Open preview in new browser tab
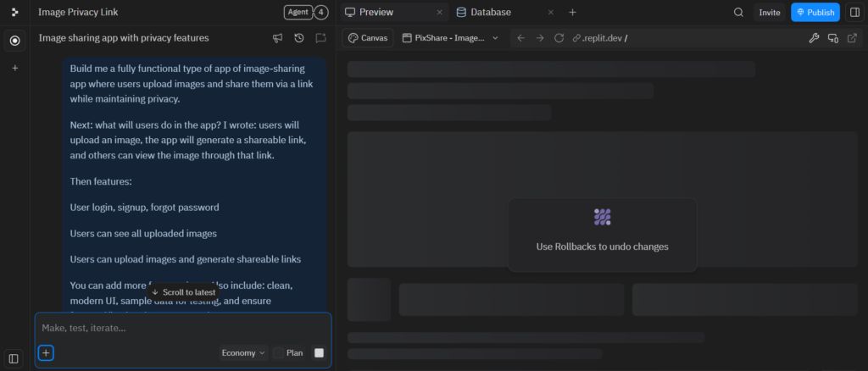 click(852, 38)
